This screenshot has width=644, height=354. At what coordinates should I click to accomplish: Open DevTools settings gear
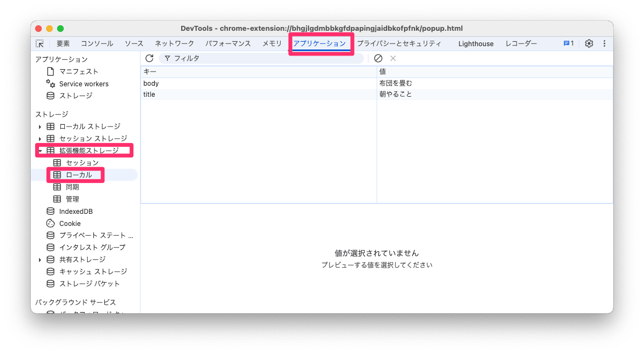click(589, 43)
